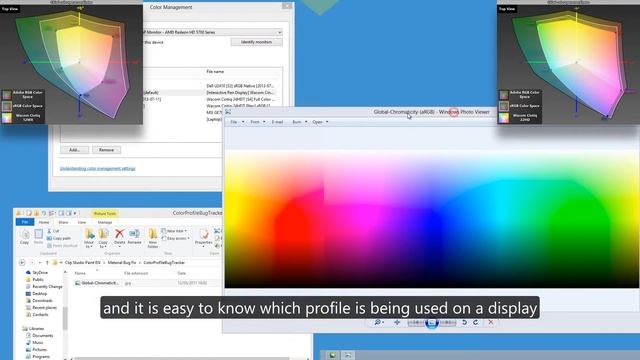Click the zoom magnifier in Photo Viewer
This screenshot has height=360, width=640.
[x=378, y=322]
